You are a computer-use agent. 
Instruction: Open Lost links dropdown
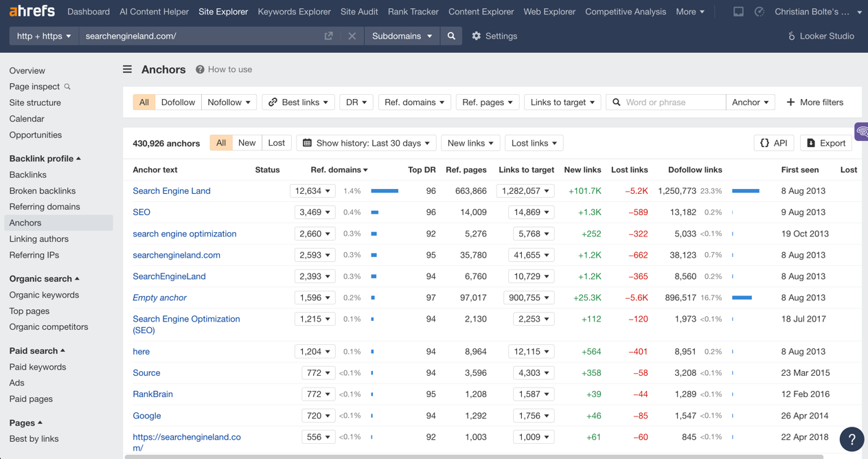(x=534, y=143)
